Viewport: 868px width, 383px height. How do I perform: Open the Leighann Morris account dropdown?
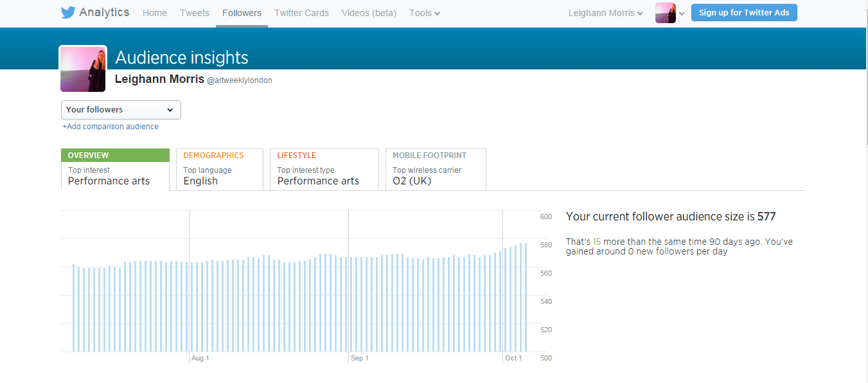[605, 13]
